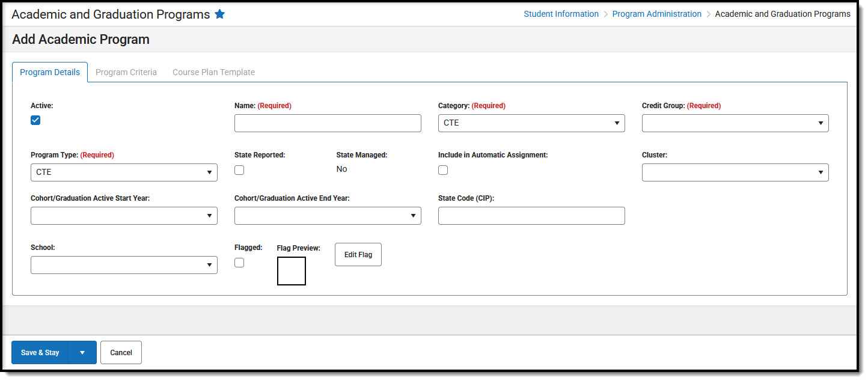
Task: Click the favorite star icon
Action: click(x=220, y=14)
